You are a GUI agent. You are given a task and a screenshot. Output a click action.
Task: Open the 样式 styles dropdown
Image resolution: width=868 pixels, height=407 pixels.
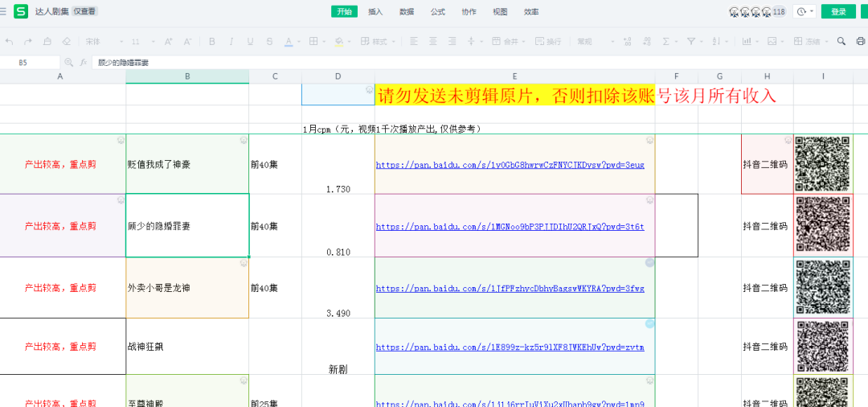pyautogui.click(x=378, y=42)
